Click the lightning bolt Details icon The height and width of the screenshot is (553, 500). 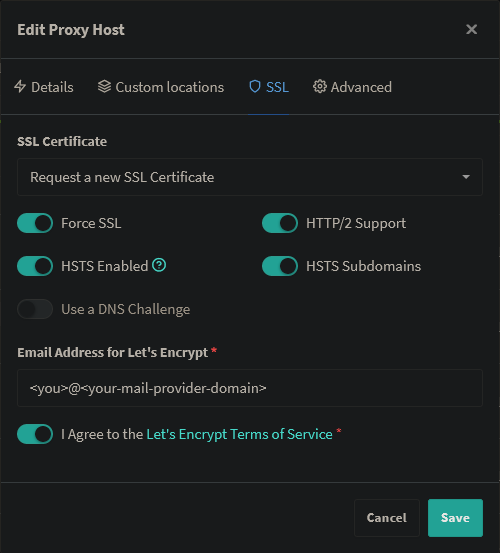pos(20,87)
